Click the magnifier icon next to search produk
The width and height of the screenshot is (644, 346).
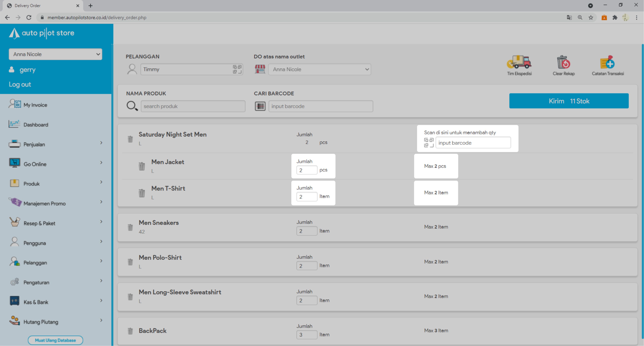tap(132, 106)
